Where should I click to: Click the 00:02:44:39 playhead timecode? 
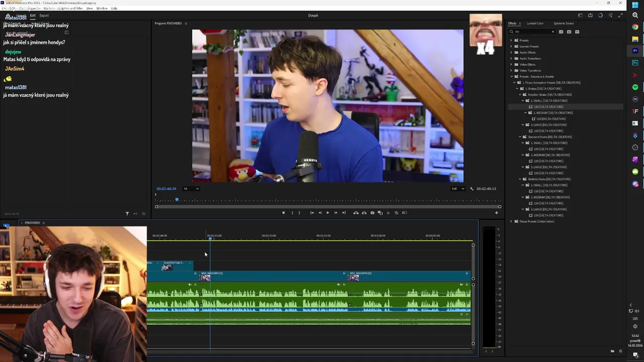[x=167, y=189]
